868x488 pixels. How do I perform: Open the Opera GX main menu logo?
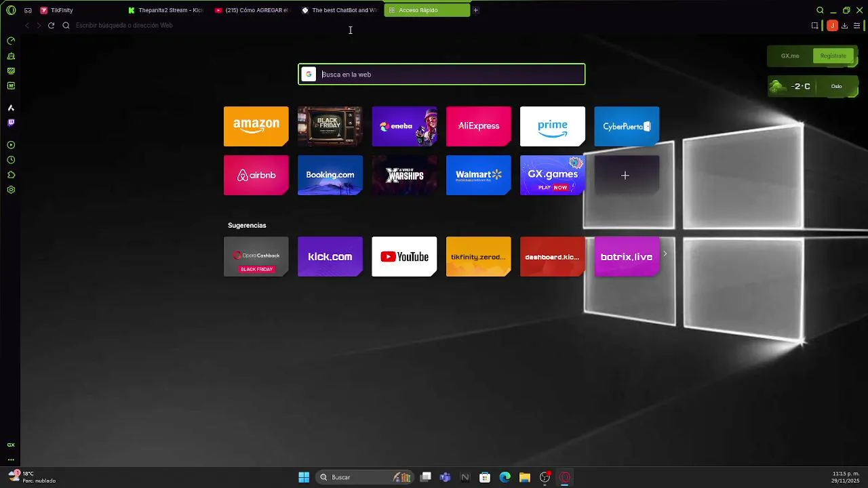pos(11,10)
